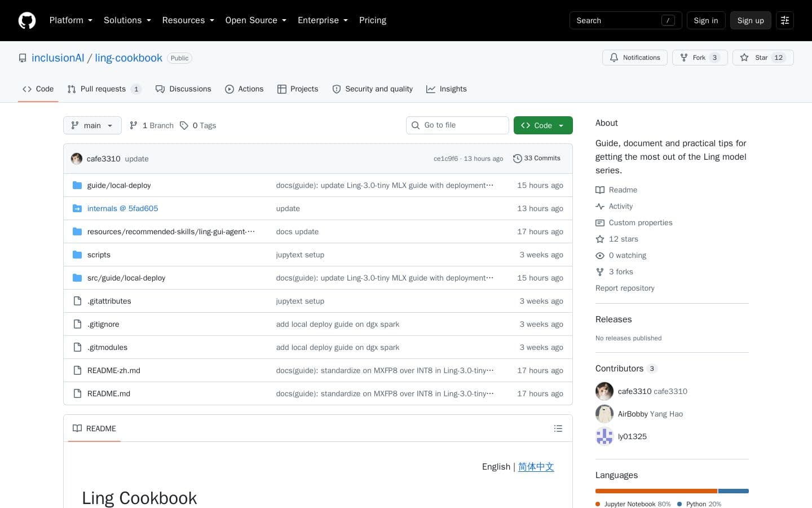Open the main branch selector dropdown
The height and width of the screenshot is (508, 812).
point(92,125)
